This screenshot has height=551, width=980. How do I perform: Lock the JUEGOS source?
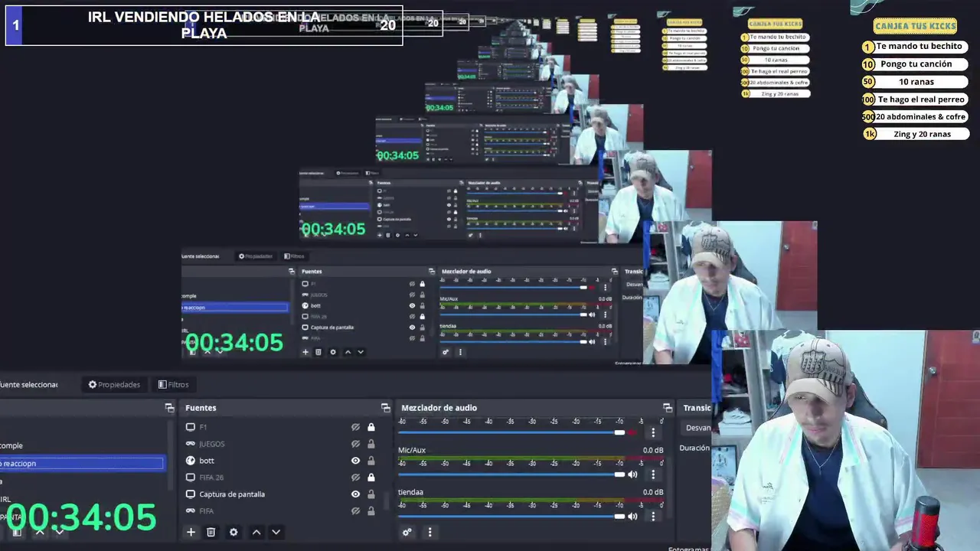371,444
